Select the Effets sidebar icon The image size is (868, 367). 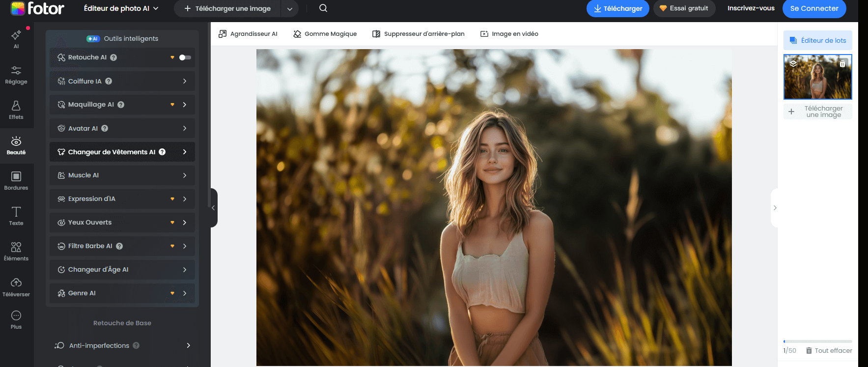click(16, 110)
